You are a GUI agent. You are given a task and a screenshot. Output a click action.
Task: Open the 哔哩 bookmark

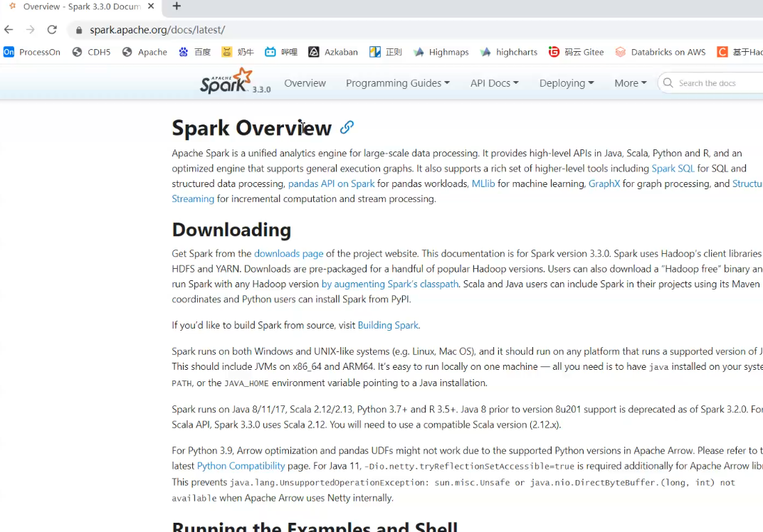click(281, 52)
